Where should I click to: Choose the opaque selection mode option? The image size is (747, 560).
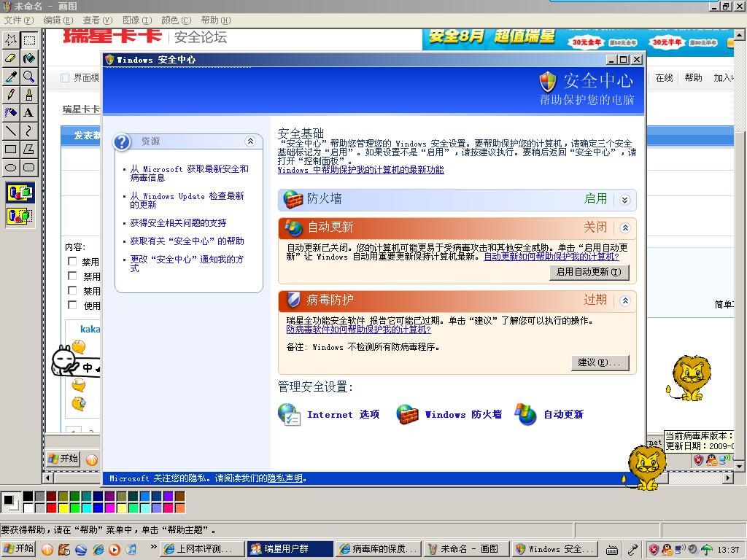point(20,192)
